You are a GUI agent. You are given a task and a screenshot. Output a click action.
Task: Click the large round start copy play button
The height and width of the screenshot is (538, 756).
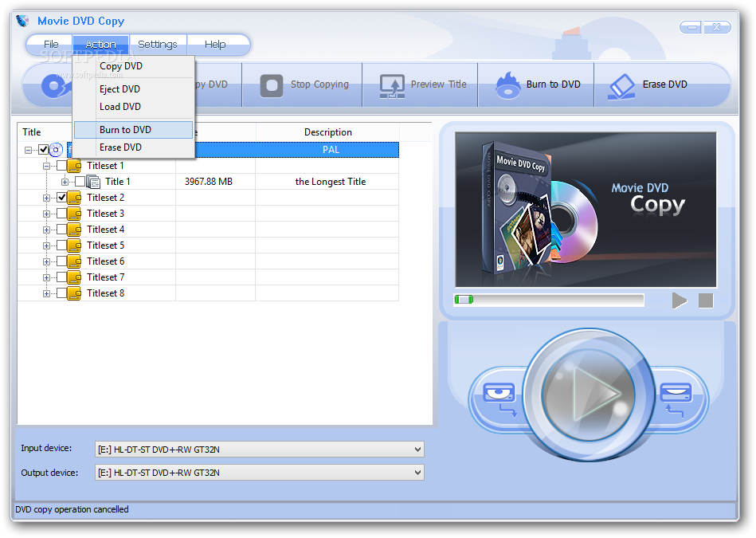coord(589,393)
